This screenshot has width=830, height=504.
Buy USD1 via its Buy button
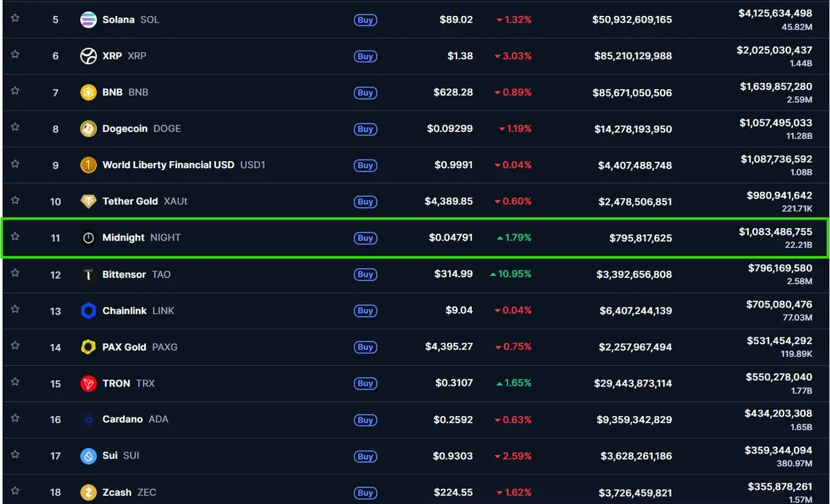[365, 165]
